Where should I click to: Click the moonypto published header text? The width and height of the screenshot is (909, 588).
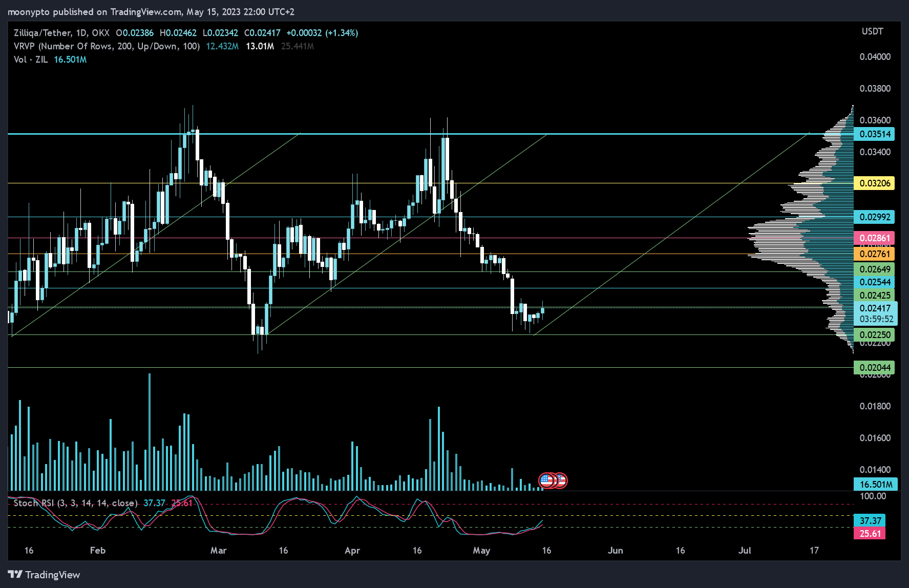click(x=151, y=12)
